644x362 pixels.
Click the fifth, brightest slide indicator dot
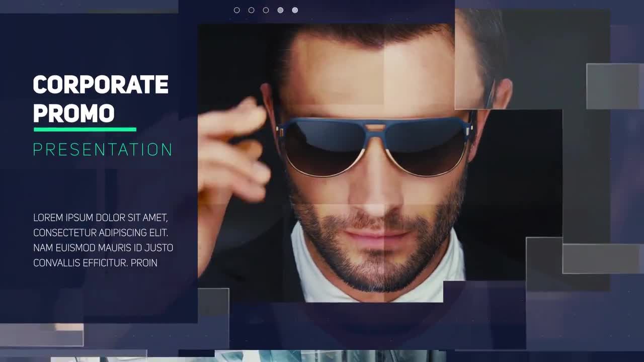pyautogui.click(x=295, y=10)
